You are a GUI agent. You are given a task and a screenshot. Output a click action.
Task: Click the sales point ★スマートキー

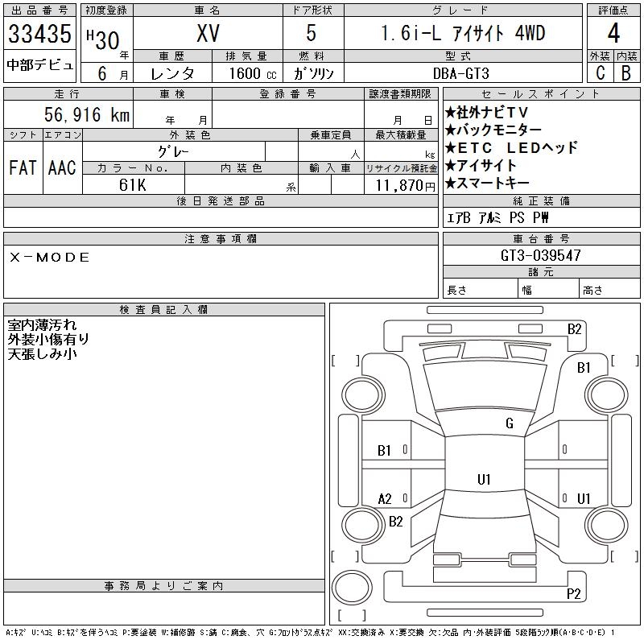pyautogui.click(x=487, y=184)
